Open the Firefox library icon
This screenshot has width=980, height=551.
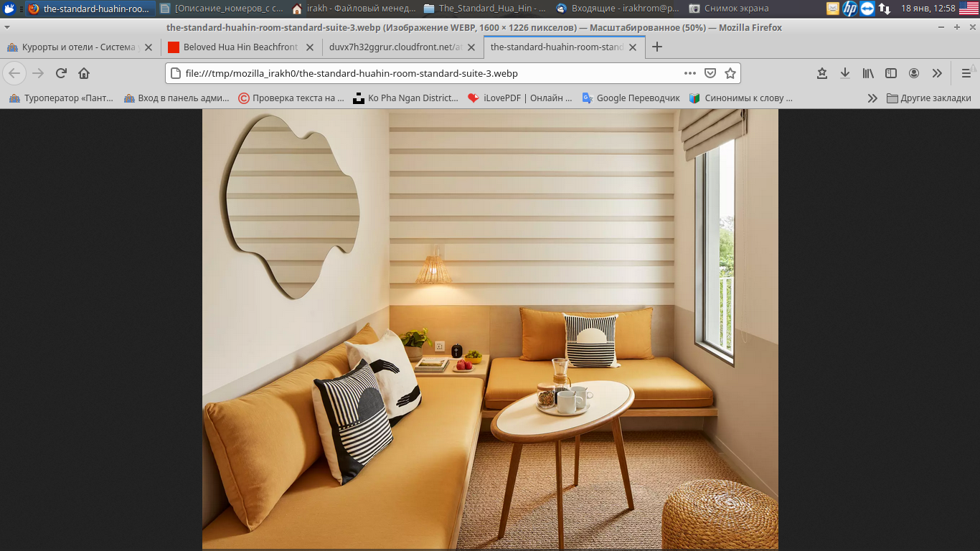(x=868, y=73)
